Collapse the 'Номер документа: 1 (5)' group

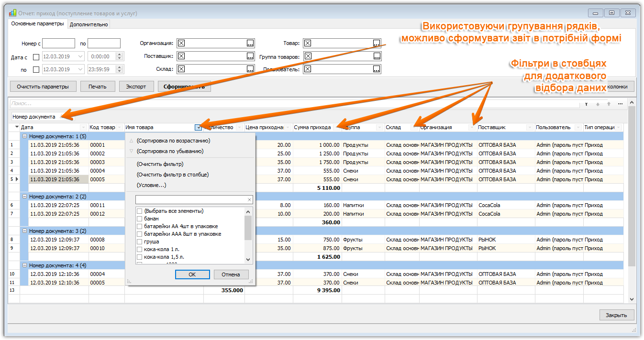tap(24, 136)
